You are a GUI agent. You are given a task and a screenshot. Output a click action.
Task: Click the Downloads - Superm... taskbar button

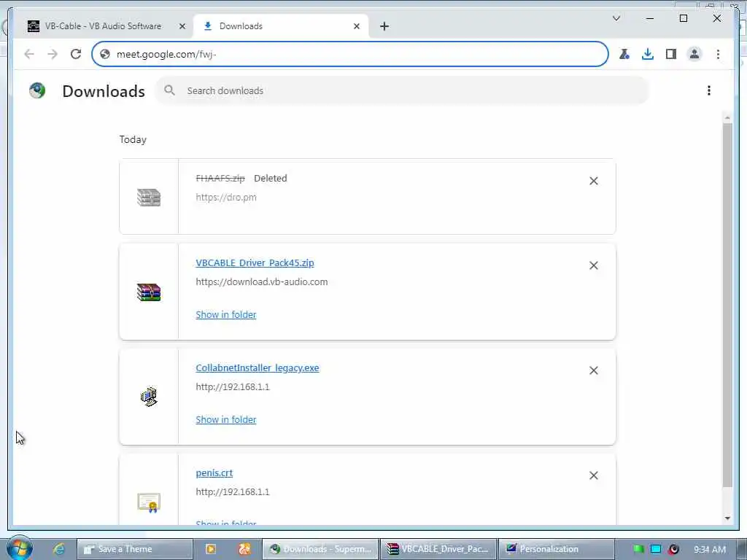(320, 549)
